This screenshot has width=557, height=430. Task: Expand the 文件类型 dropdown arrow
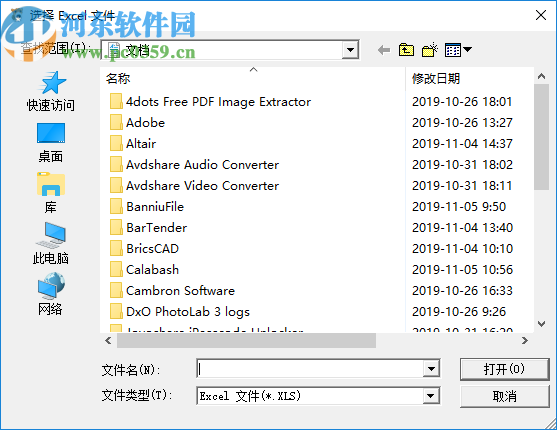[x=431, y=396]
